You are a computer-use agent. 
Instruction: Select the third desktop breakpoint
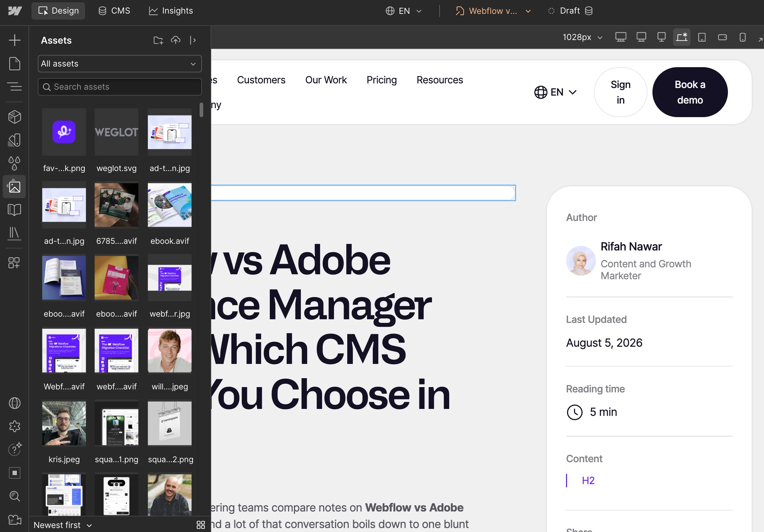point(661,37)
